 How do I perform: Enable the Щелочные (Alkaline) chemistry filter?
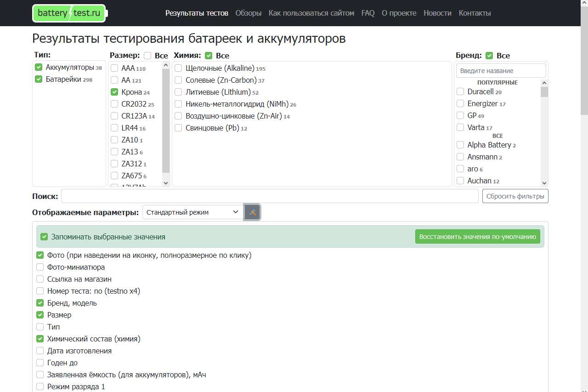point(178,68)
